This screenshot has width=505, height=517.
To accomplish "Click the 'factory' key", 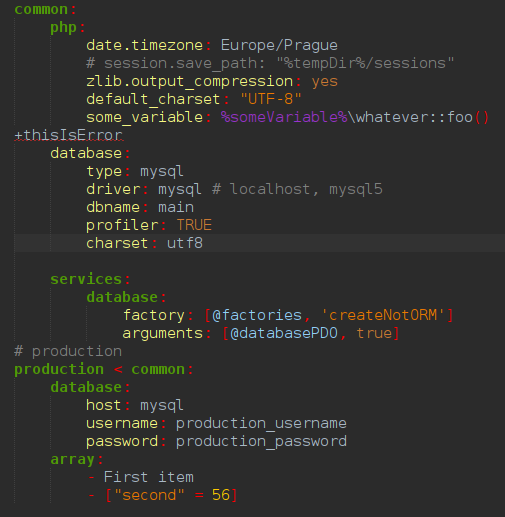I will 153,315.
